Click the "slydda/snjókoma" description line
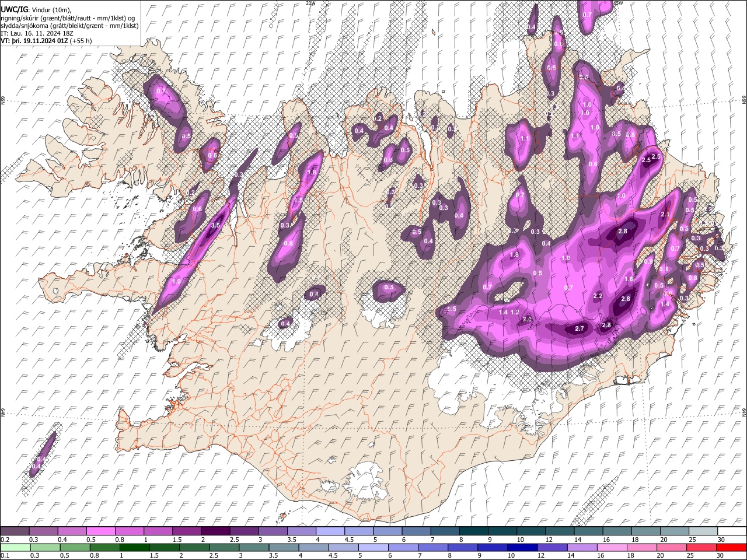The height and width of the screenshot is (560, 747). [x=69, y=26]
